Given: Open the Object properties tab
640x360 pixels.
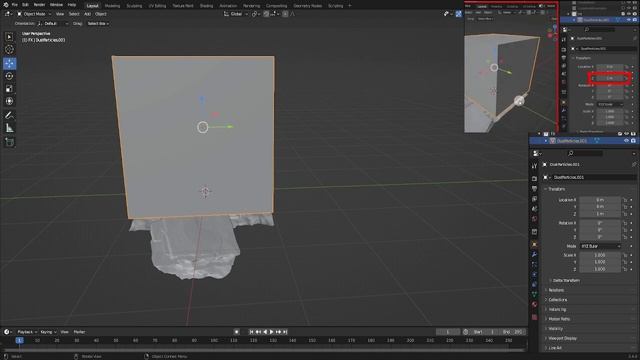Looking at the screenshot, I should 534,244.
